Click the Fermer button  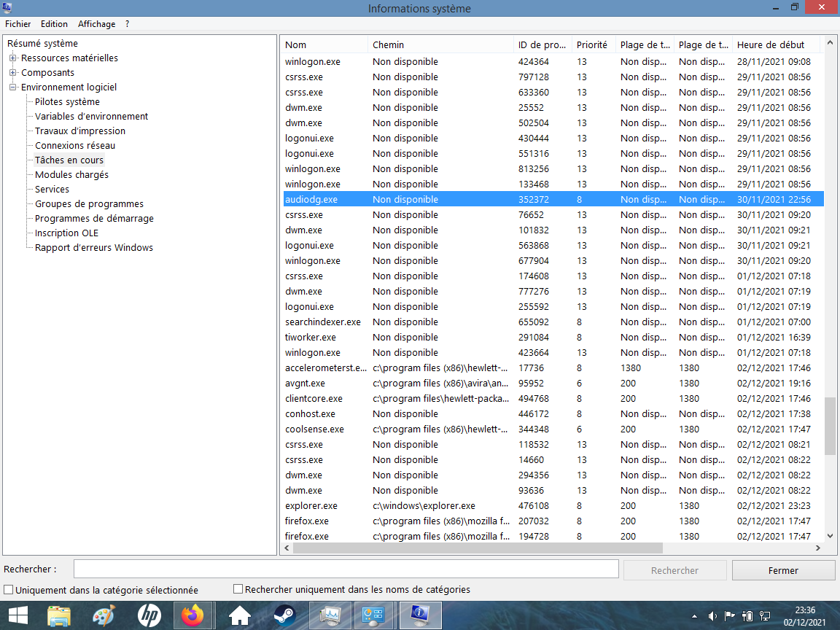pyautogui.click(x=783, y=570)
